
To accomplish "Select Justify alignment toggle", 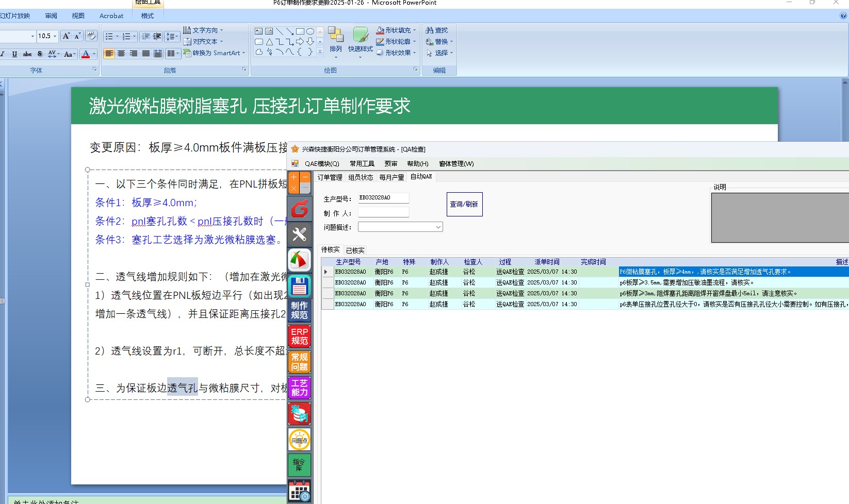I will tap(146, 54).
